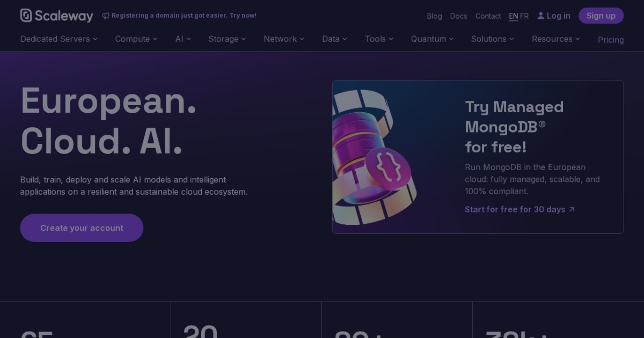Switch the site language to FR
644x338 pixels.
524,16
